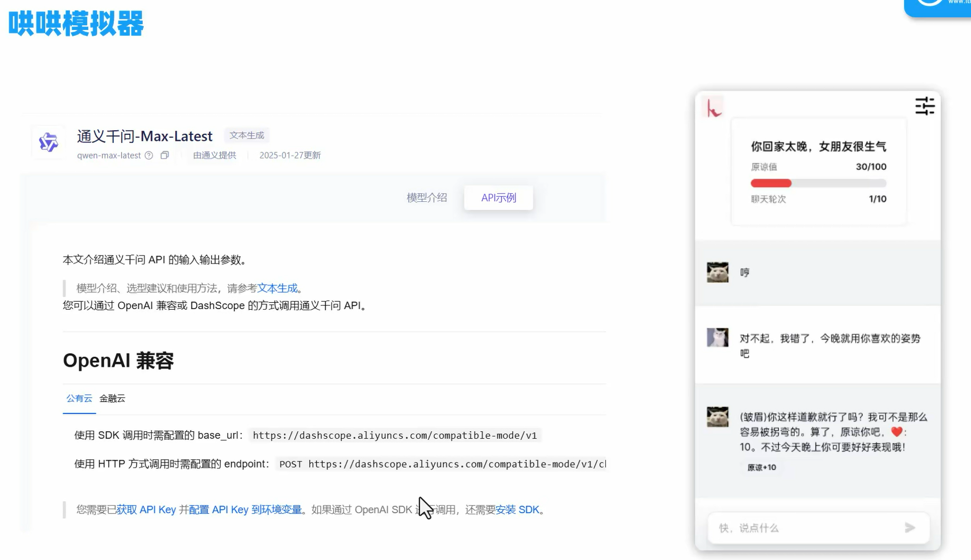Click the Qwen model logo icon

[x=48, y=142]
